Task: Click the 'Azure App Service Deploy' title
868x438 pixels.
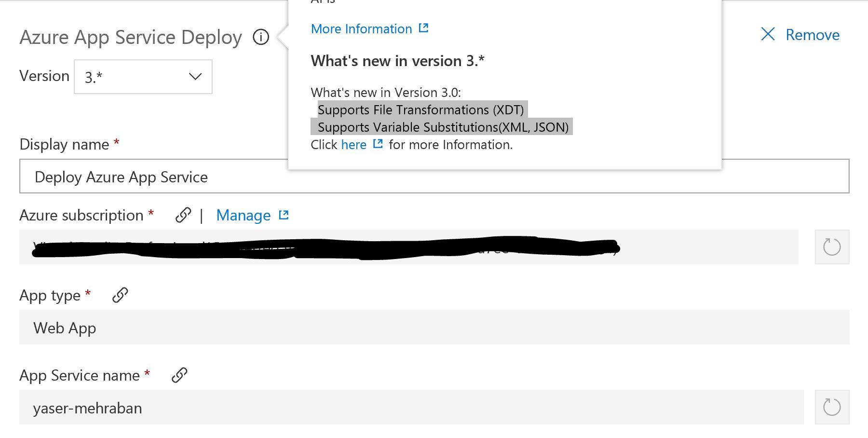Action: (131, 38)
